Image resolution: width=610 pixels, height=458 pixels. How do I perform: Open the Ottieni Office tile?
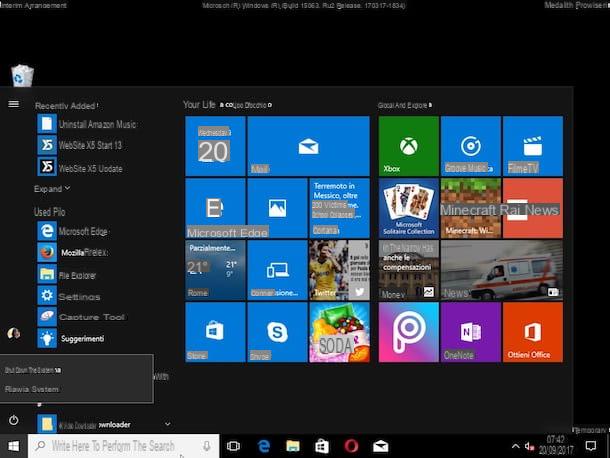(533, 332)
